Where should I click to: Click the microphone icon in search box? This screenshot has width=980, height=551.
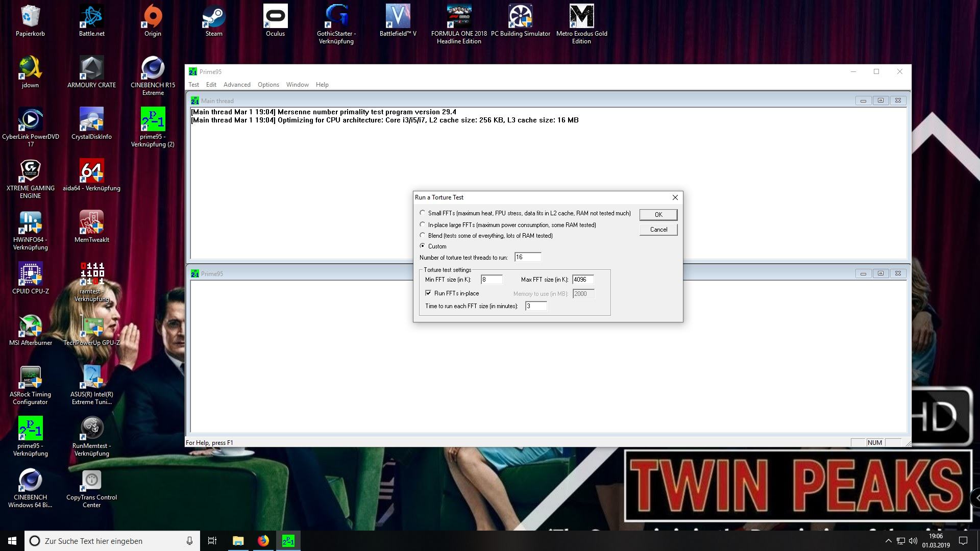(x=189, y=541)
